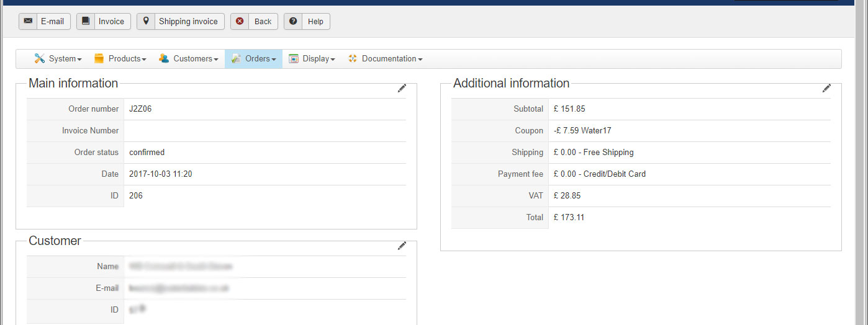Click the Total £ 173.11 value
This screenshot has width=868, height=325.
point(569,218)
